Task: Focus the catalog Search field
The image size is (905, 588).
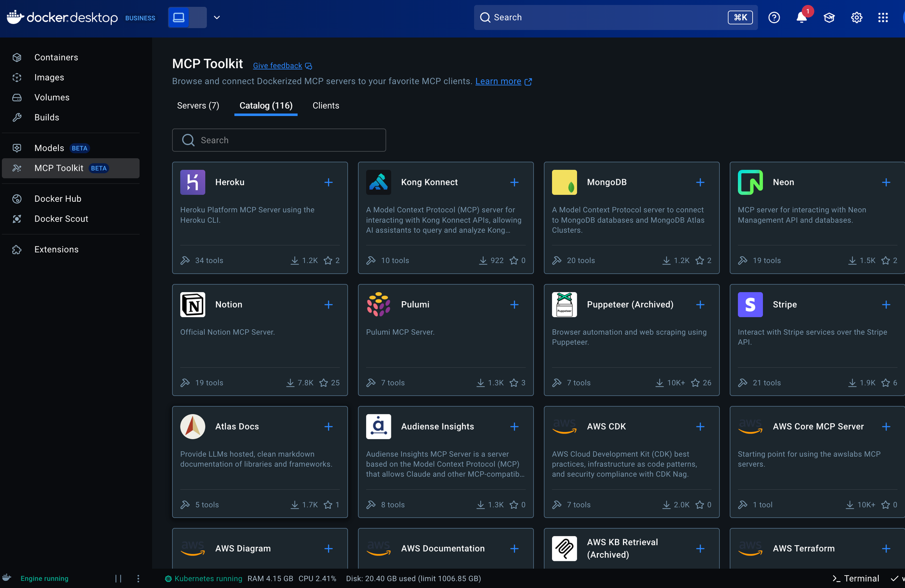Action: (x=279, y=140)
